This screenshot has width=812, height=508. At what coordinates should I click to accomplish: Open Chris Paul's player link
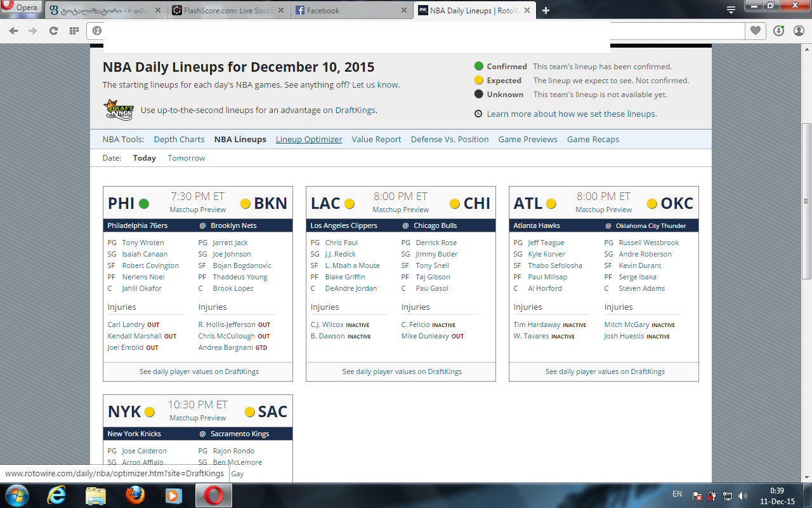point(341,243)
